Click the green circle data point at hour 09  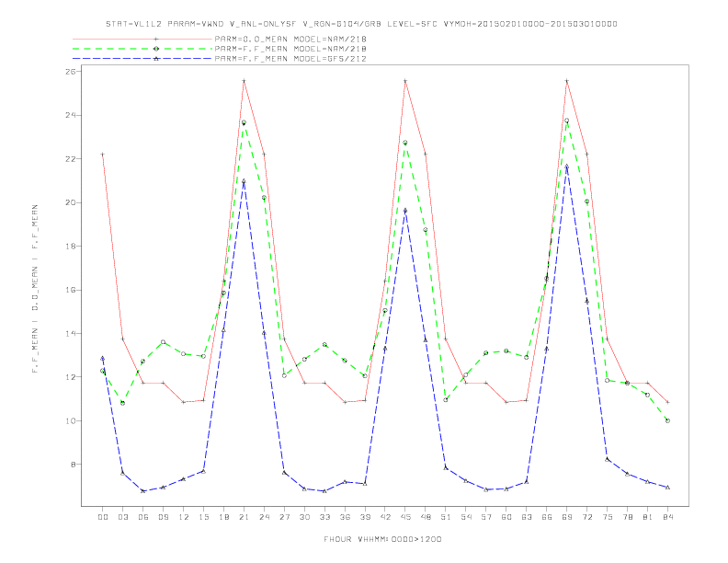[163, 342]
